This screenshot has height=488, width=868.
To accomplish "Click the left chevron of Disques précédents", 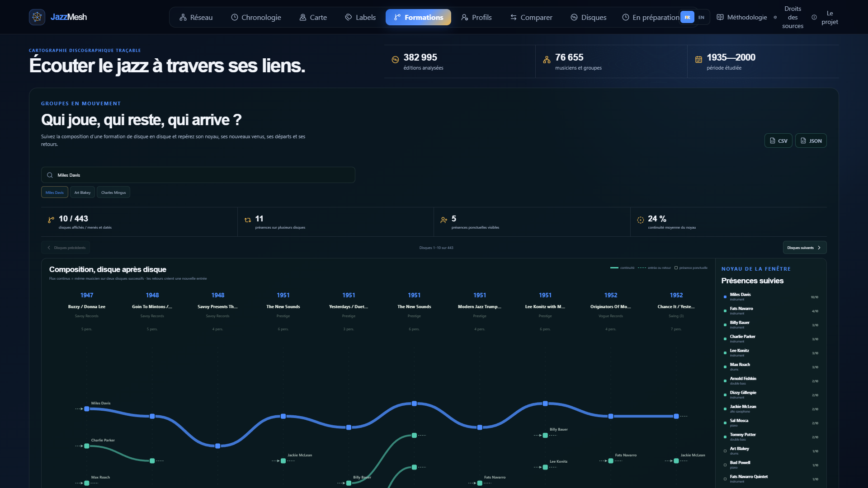I will click(x=49, y=248).
